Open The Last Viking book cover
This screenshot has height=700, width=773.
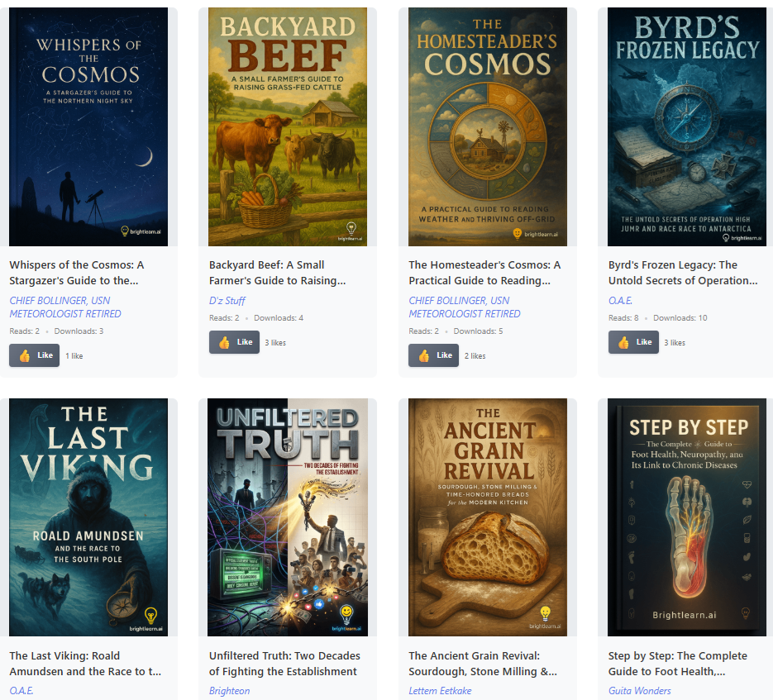[x=88, y=517]
